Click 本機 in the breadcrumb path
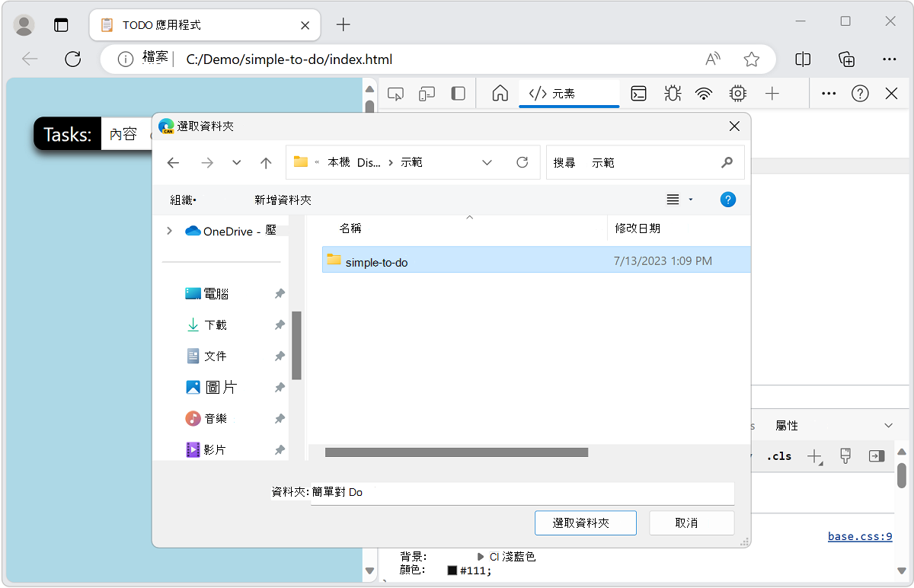Image resolution: width=914 pixels, height=588 pixels. click(x=339, y=163)
